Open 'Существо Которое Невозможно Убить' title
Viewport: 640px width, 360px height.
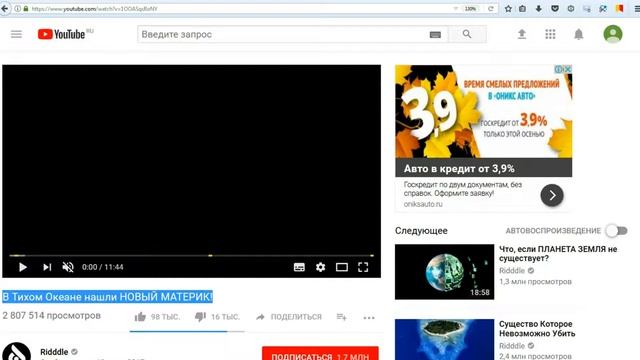tap(537, 329)
